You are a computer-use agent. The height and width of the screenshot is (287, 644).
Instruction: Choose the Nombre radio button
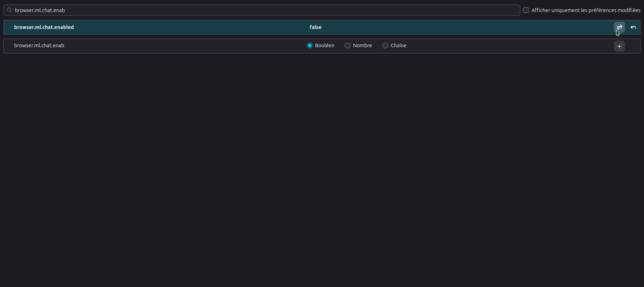(348, 45)
